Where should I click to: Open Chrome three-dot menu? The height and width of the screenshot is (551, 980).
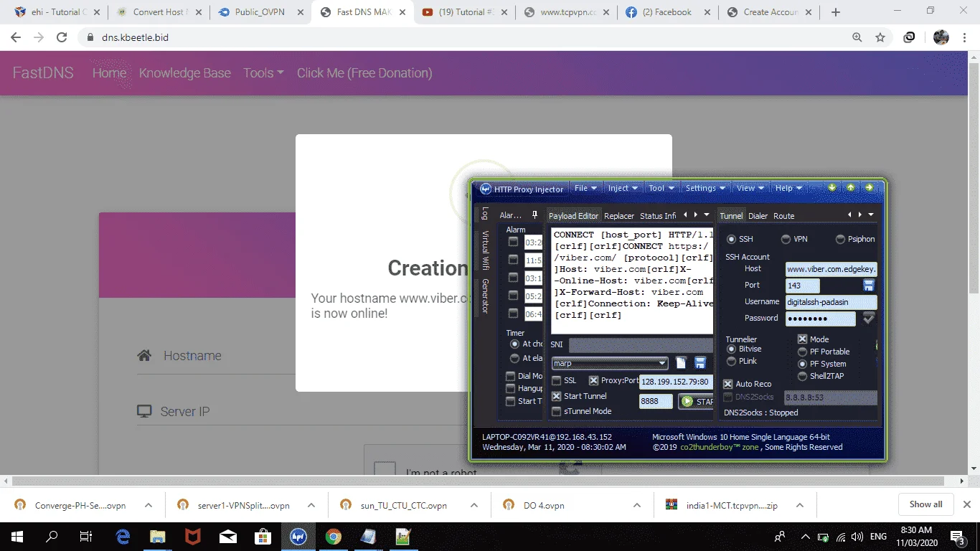pyautogui.click(x=966, y=37)
